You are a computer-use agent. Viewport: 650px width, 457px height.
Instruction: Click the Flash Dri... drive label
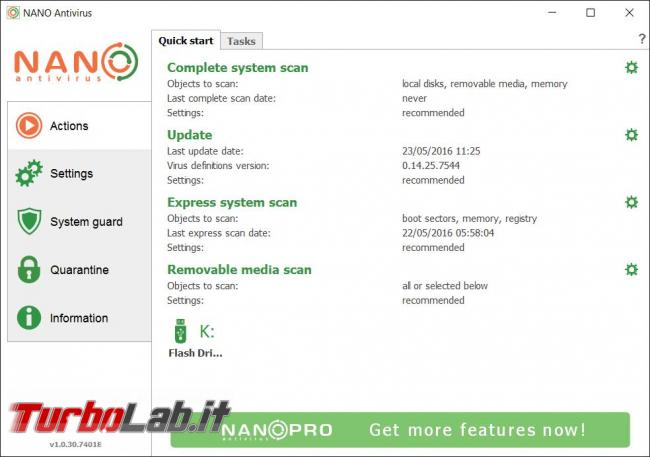coord(195,353)
